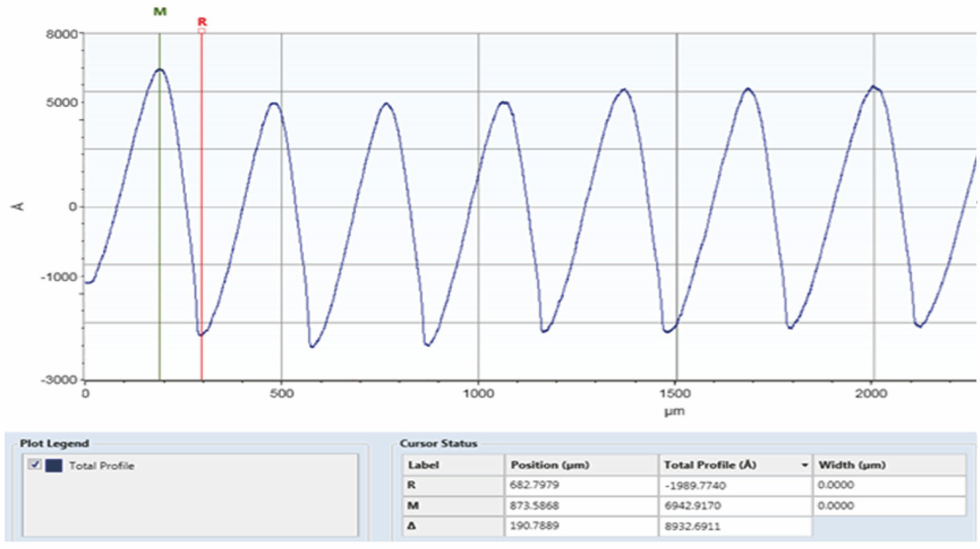The height and width of the screenshot is (549, 980).
Task: Click M position value 873.5868
Action: (x=534, y=506)
